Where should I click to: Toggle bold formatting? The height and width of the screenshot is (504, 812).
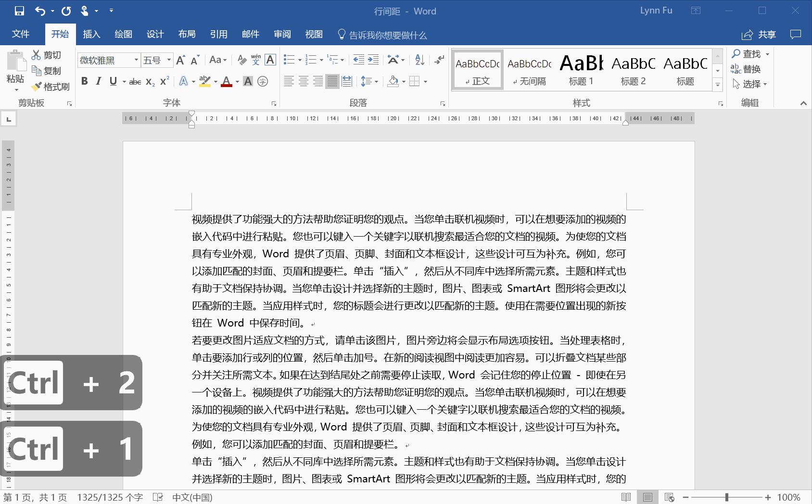point(85,81)
